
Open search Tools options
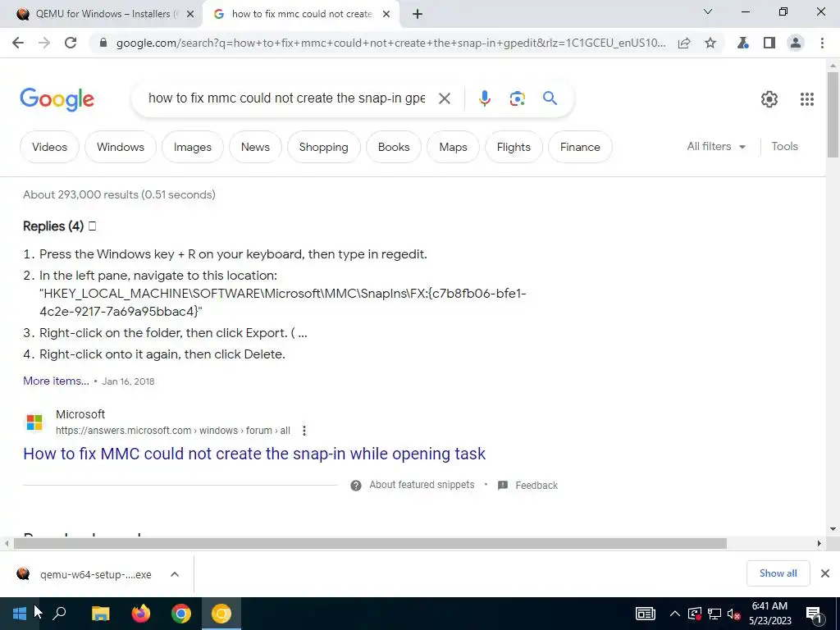coord(784,146)
